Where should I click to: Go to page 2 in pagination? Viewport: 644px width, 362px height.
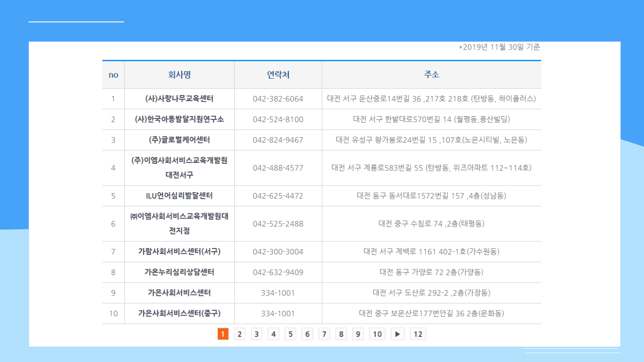[240, 334]
